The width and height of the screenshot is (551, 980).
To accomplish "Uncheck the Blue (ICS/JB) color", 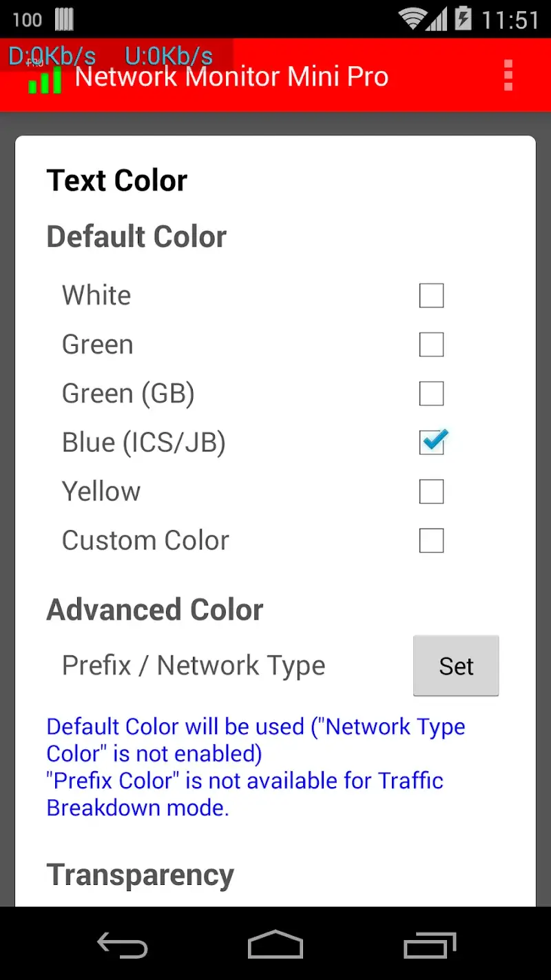I will pos(431,442).
